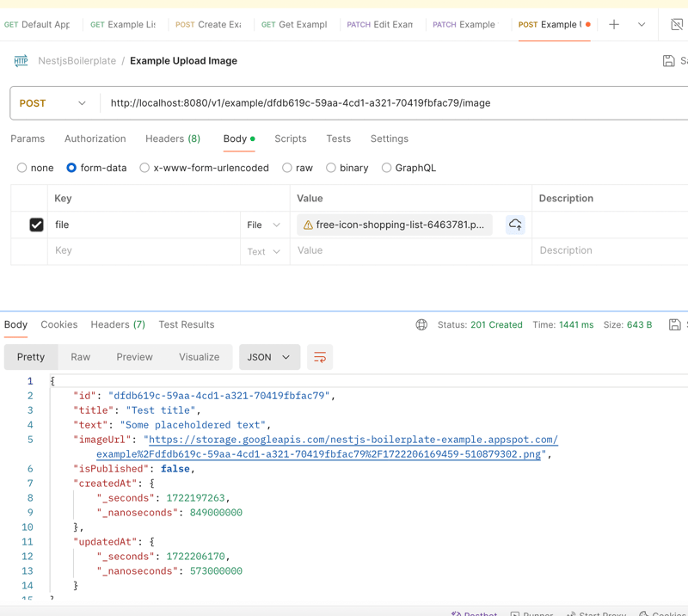Open a new request tab with plus icon
688x616 pixels.
tap(614, 25)
